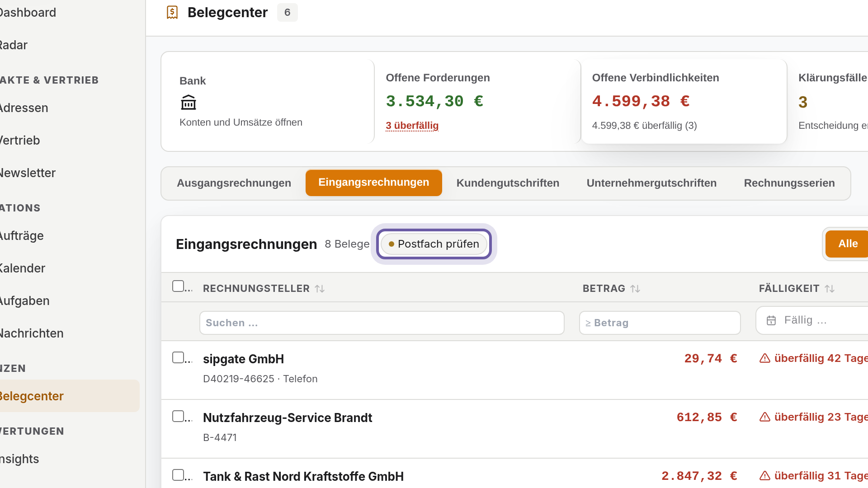The height and width of the screenshot is (488, 868).
Task: Select the Eingangsrechnungen tab
Action: coord(373,183)
